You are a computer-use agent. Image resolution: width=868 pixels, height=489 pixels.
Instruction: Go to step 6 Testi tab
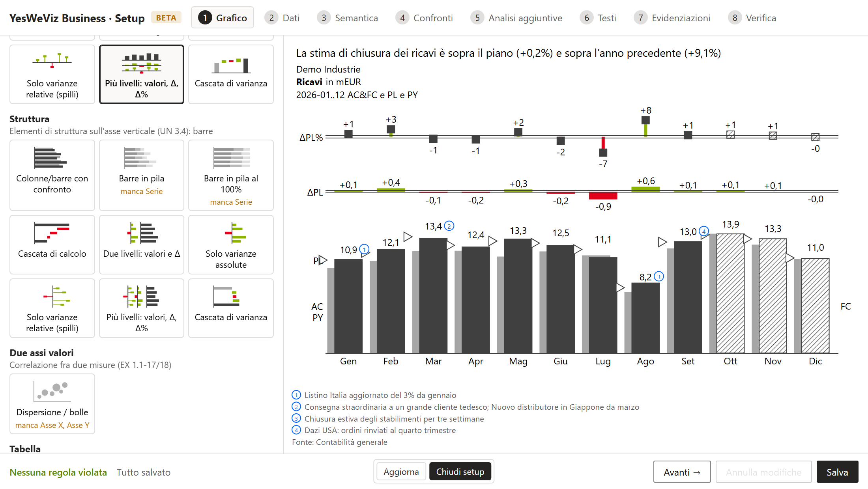tap(598, 18)
